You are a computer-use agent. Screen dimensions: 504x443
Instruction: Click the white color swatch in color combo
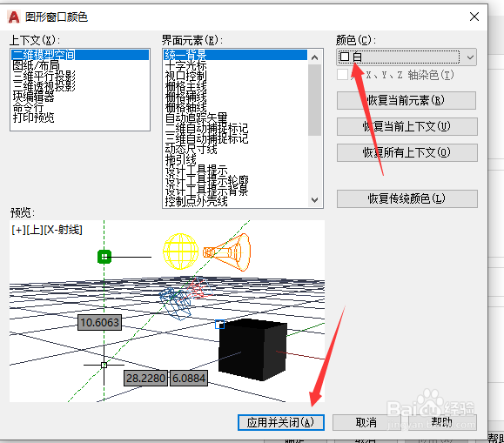click(x=345, y=57)
